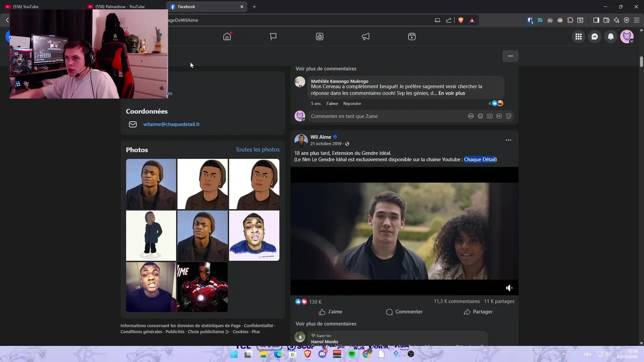Open the Reels video icon

(x=412, y=36)
